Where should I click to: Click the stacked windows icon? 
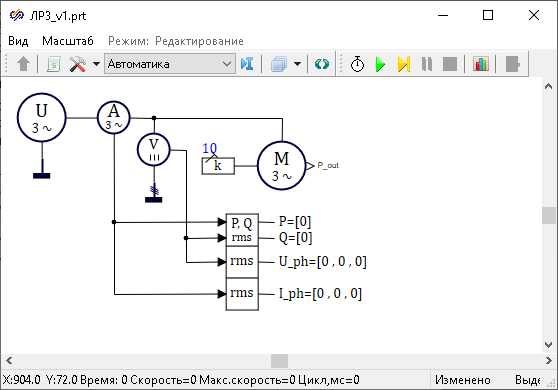[x=279, y=64]
